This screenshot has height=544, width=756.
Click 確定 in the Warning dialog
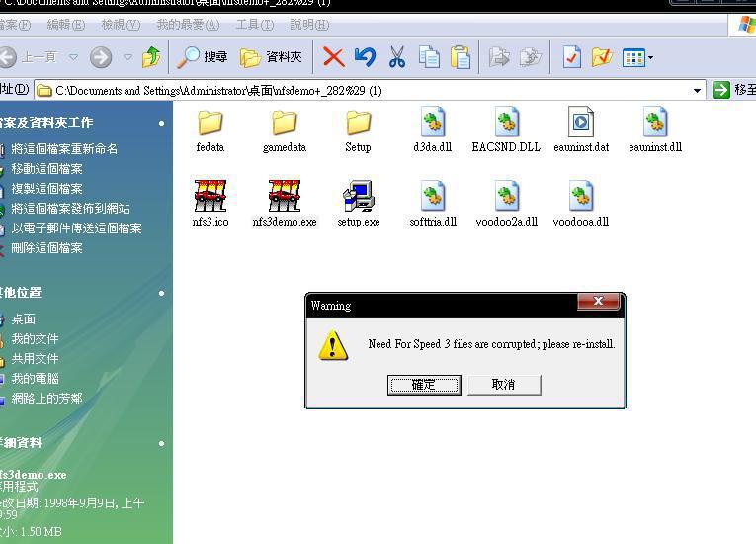[424, 385]
